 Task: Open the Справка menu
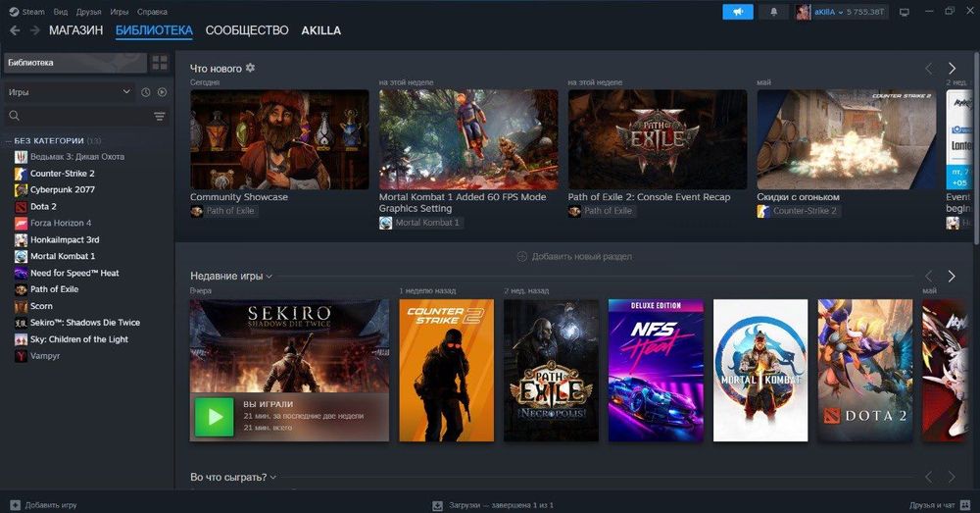click(152, 11)
